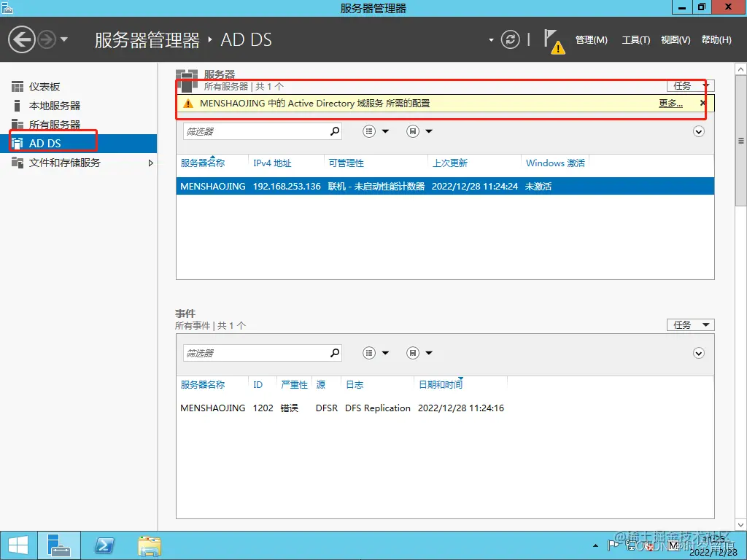
Task: Expand the events filter chevron
Action: (x=698, y=354)
